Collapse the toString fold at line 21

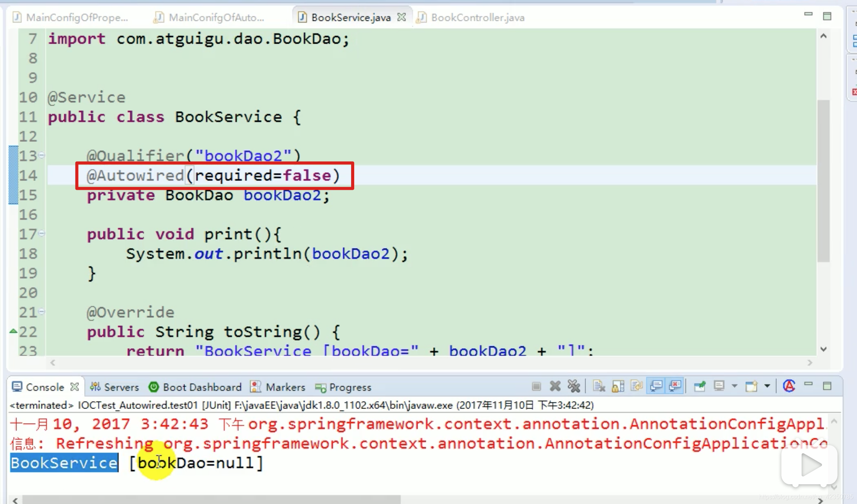tap(42, 311)
